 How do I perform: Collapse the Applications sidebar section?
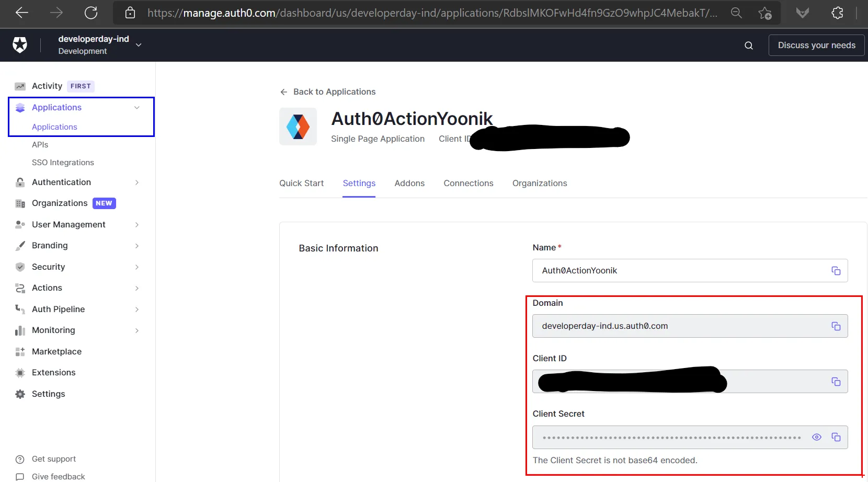[x=137, y=108]
